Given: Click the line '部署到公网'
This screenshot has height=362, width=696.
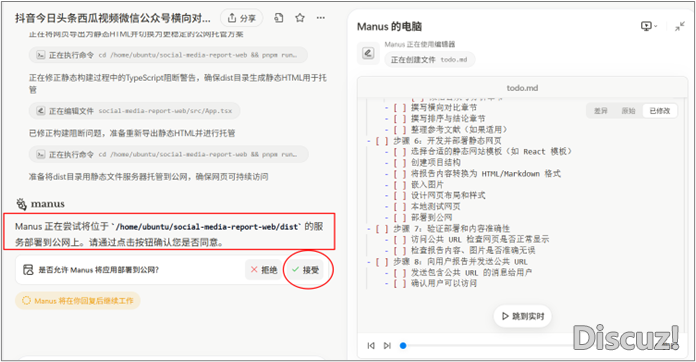Looking at the screenshot, I should pos(431,217).
